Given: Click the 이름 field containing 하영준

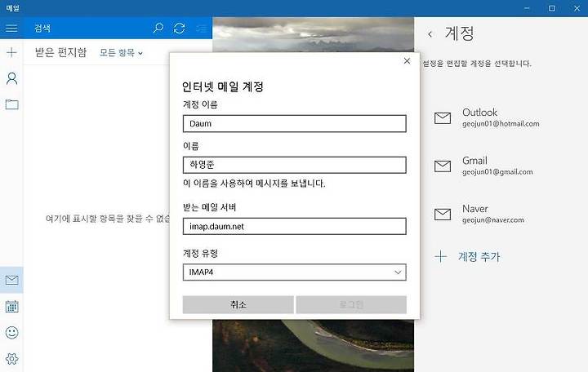Looking at the screenshot, I should (294, 165).
